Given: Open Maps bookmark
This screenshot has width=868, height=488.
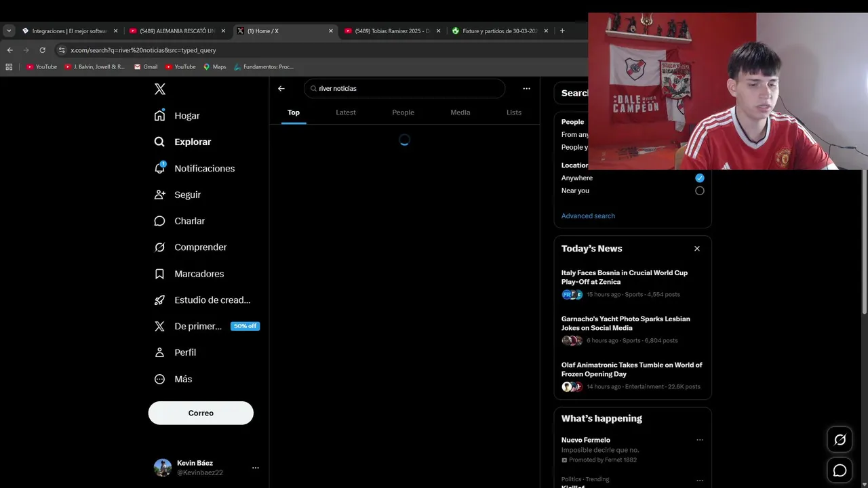Looking at the screenshot, I should point(215,66).
